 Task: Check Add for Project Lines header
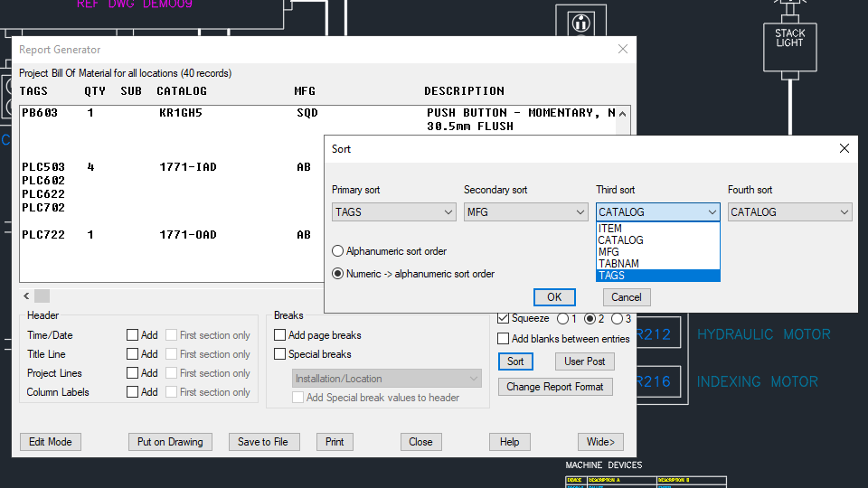132,373
